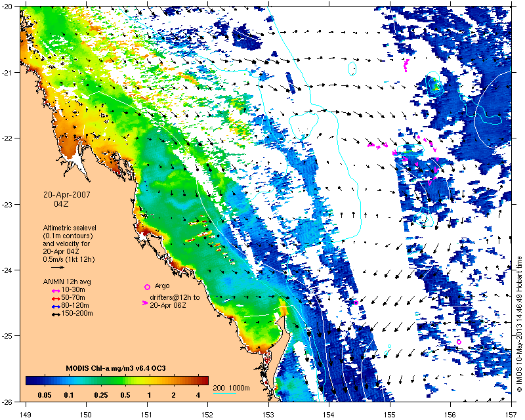Click the '-23' latitude axis label
The width and height of the screenshot is (525, 420).
(x=7, y=204)
